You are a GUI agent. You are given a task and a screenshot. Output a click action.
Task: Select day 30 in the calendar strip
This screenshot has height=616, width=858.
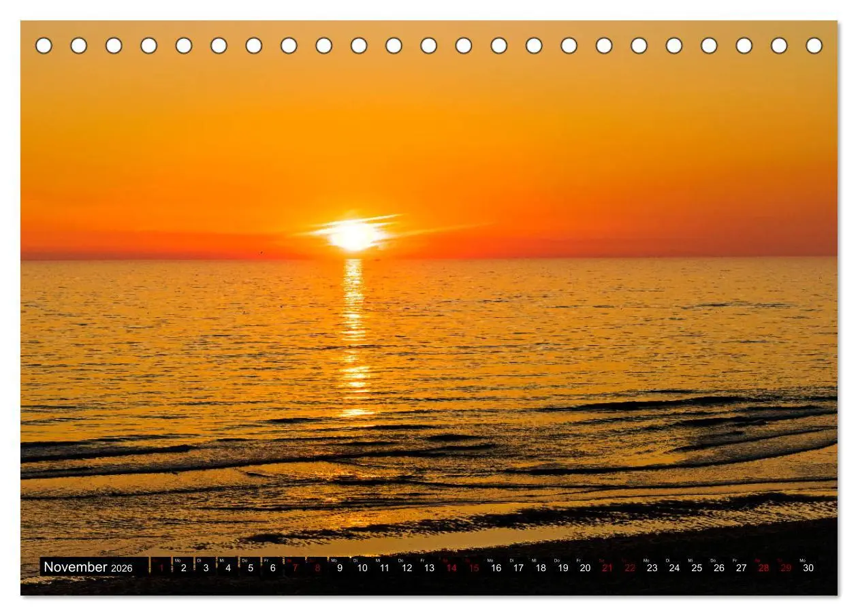(808, 568)
